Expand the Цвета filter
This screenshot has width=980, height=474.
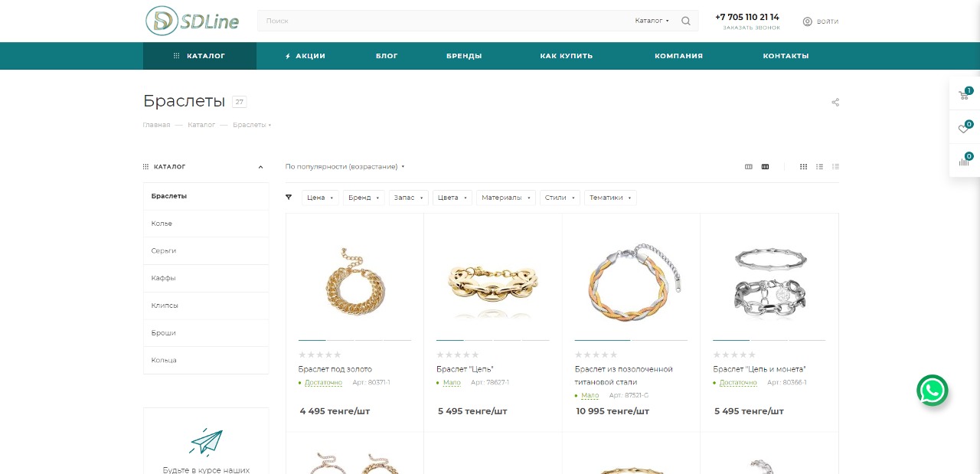pyautogui.click(x=452, y=198)
